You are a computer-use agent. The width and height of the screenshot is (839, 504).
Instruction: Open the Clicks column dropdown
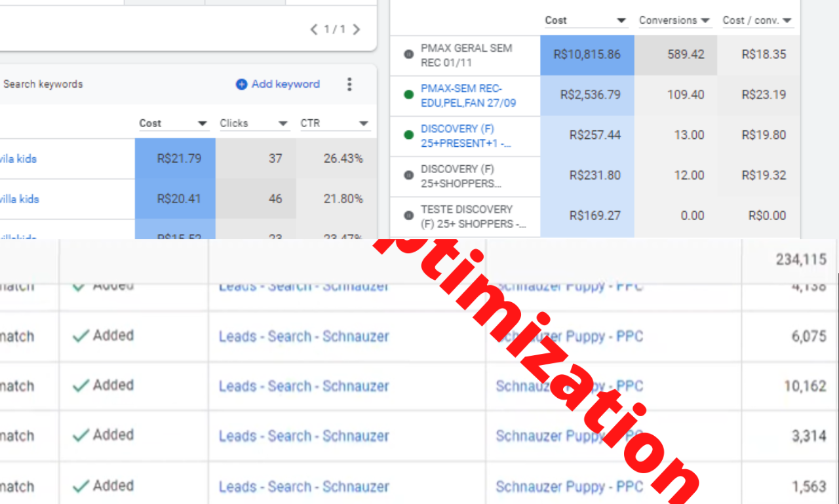point(283,123)
